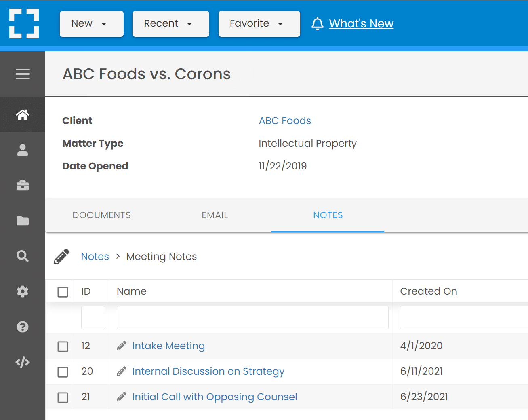The width and height of the screenshot is (528, 420).
Task: Check the select-all checkbox in table header
Action: tap(63, 292)
